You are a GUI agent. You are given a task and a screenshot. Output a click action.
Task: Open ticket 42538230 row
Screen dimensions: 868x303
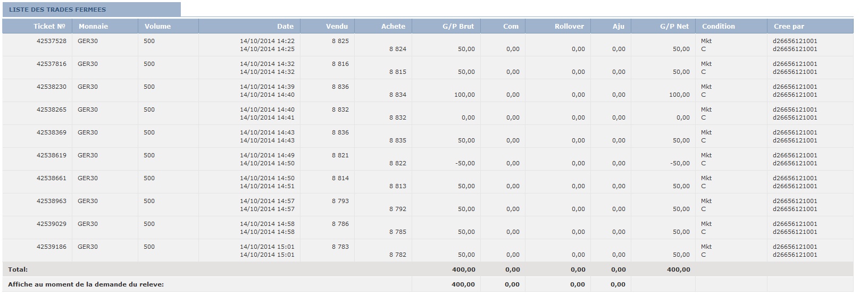click(52, 87)
